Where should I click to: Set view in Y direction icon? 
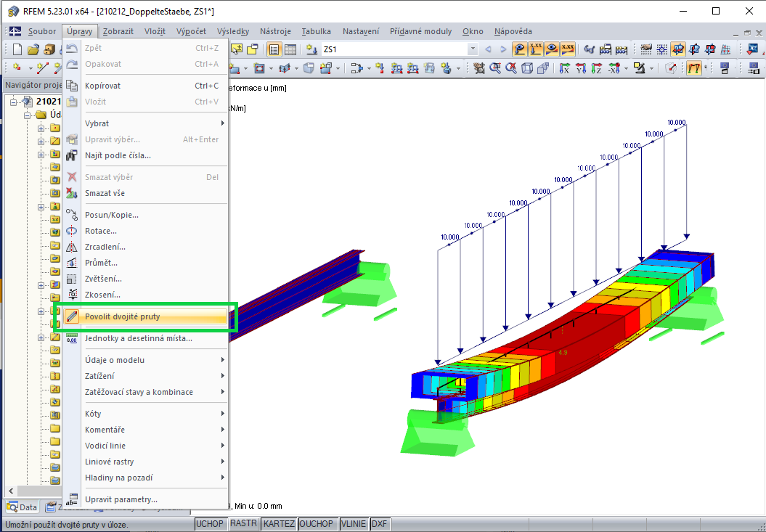[x=580, y=68]
